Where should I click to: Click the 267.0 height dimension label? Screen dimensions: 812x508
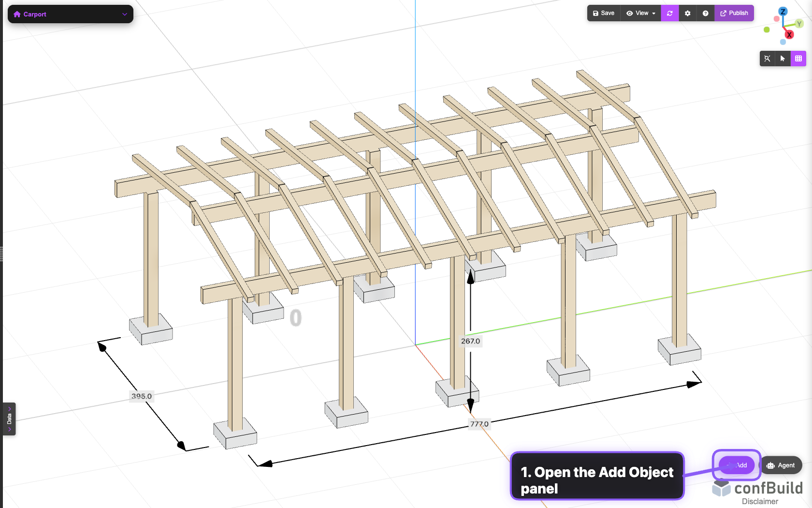(470, 341)
